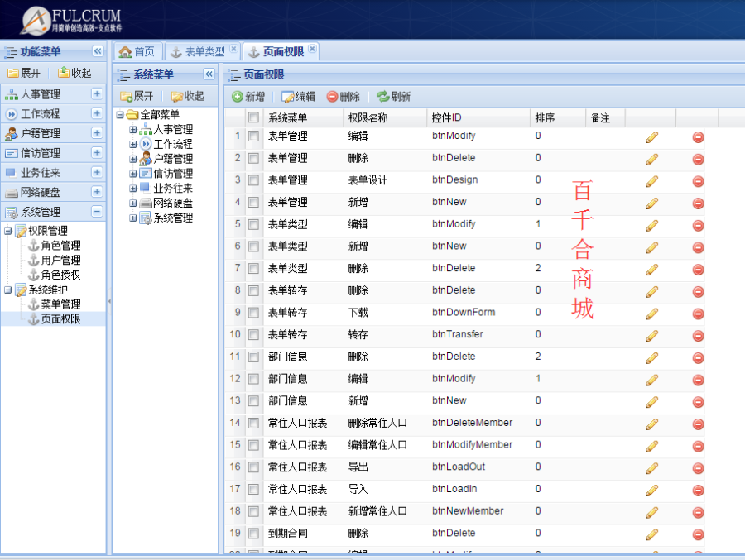Check the checkbox for row 4 btnNew
The image size is (745, 560).
click(253, 203)
